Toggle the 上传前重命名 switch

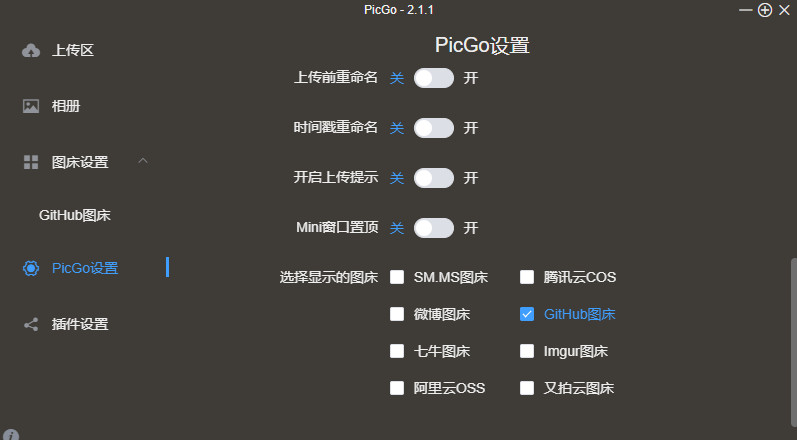tap(433, 78)
